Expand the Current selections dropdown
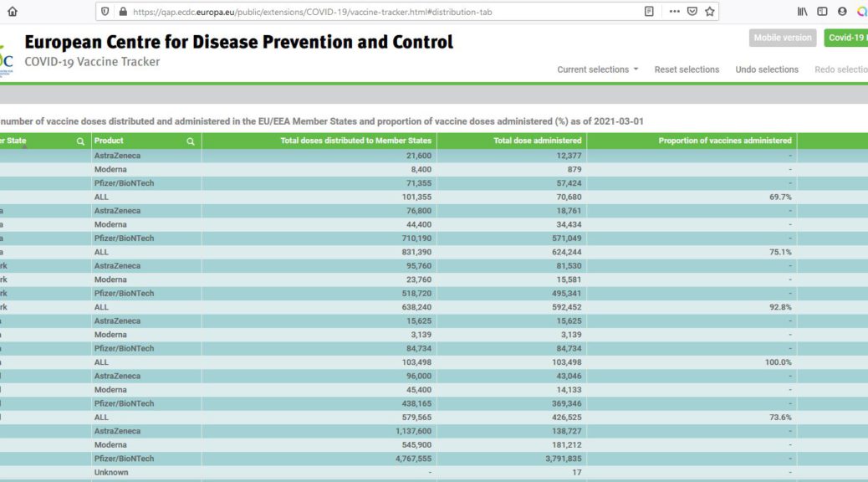Image resolution: width=868 pixels, height=482 pixels. 597,69
